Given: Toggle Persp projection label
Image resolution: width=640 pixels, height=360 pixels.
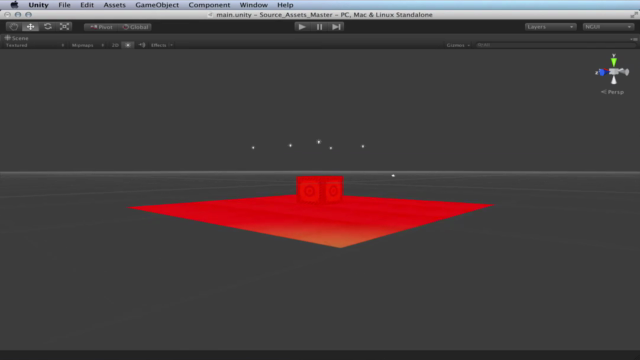Looking at the screenshot, I should point(612,92).
